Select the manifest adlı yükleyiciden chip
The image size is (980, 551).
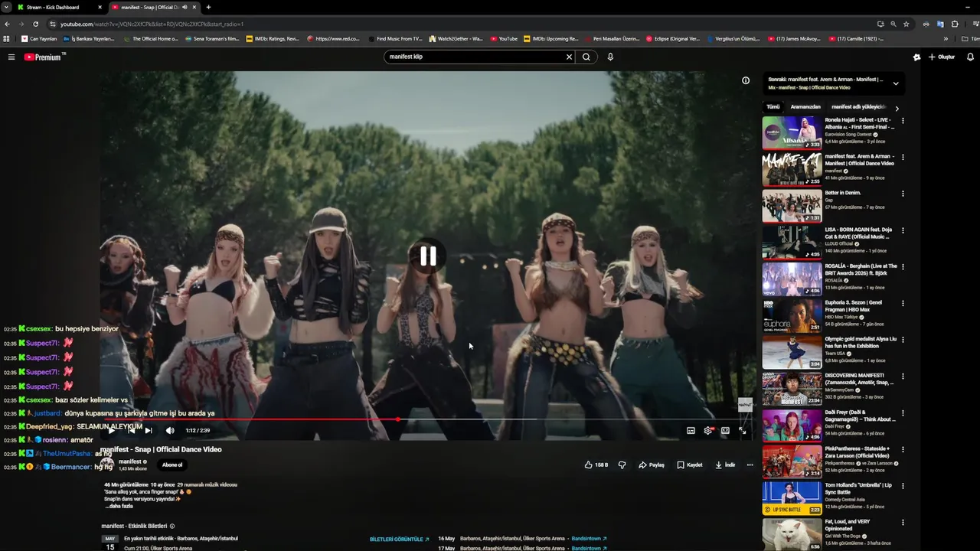pyautogui.click(x=859, y=107)
